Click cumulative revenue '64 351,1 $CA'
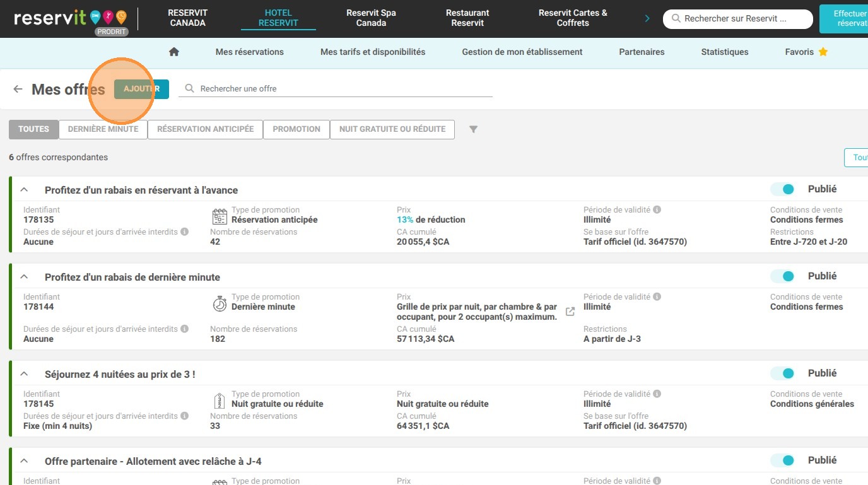This screenshot has width=868, height=485. pyautogui.click(x=423, y=426)
